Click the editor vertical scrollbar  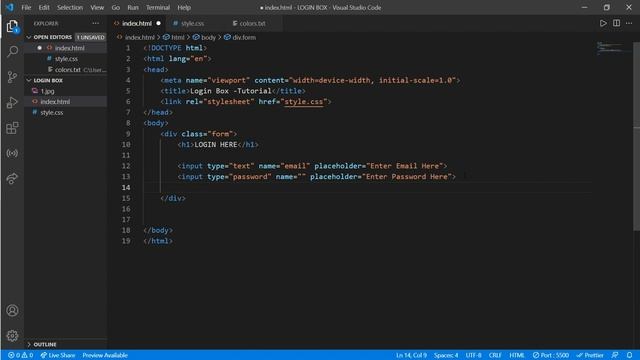(636, 137)
